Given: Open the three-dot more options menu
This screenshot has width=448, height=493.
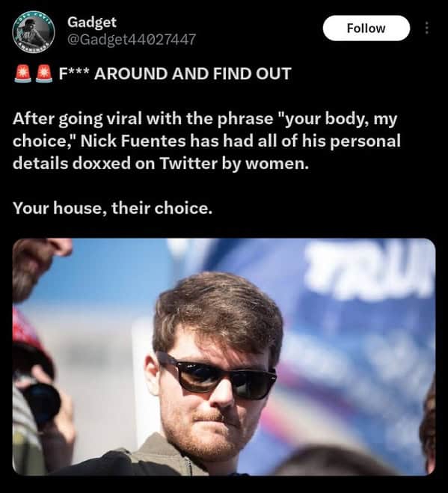Looking at the screenshot, I should (x=426, y=28).
